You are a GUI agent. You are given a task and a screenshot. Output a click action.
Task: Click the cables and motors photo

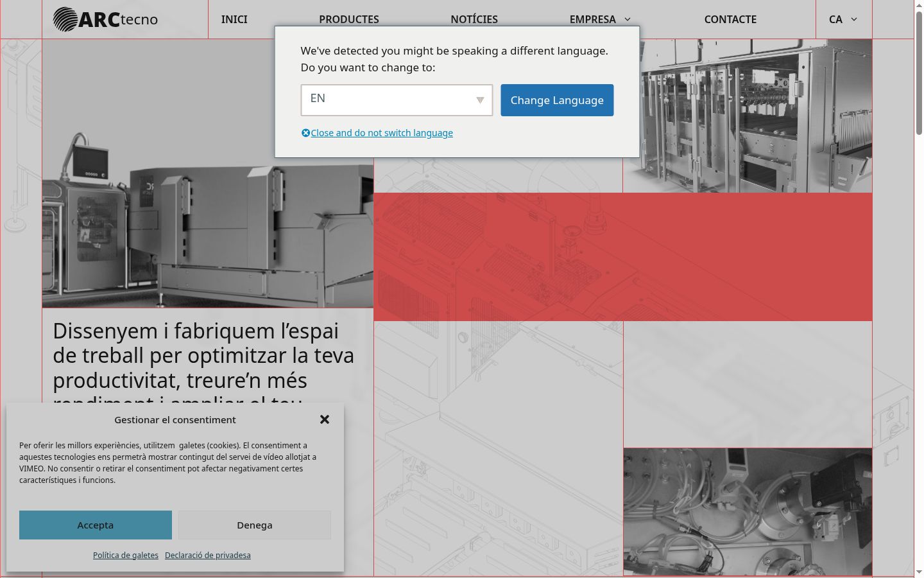(x=748, y=512)
